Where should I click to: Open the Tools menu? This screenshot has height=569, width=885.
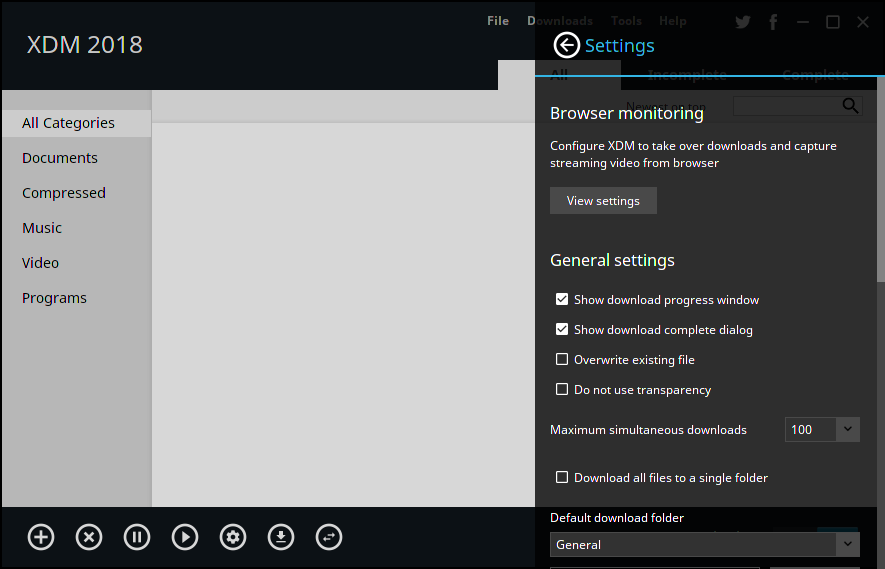pyautogui.click(x=626, y=21)
